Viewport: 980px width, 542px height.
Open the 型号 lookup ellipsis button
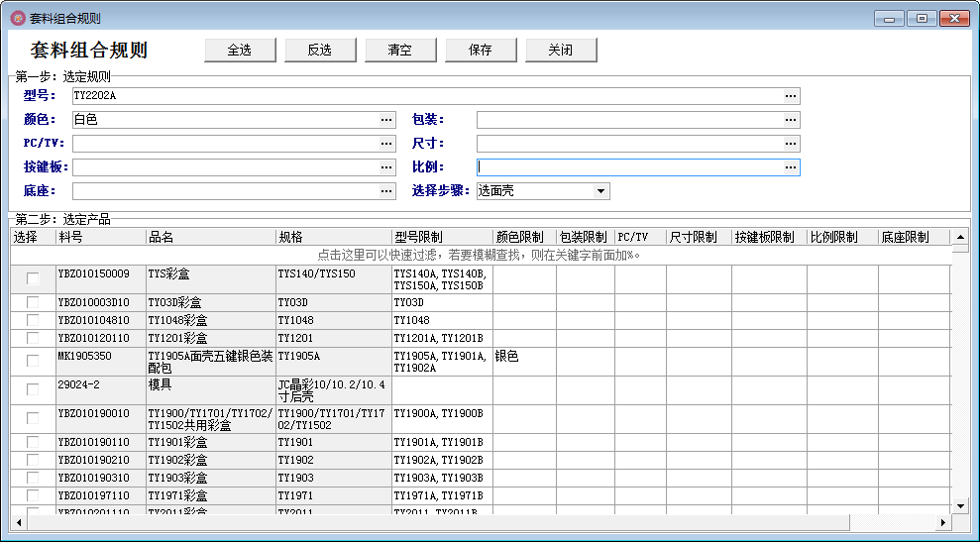pos(791,96)
